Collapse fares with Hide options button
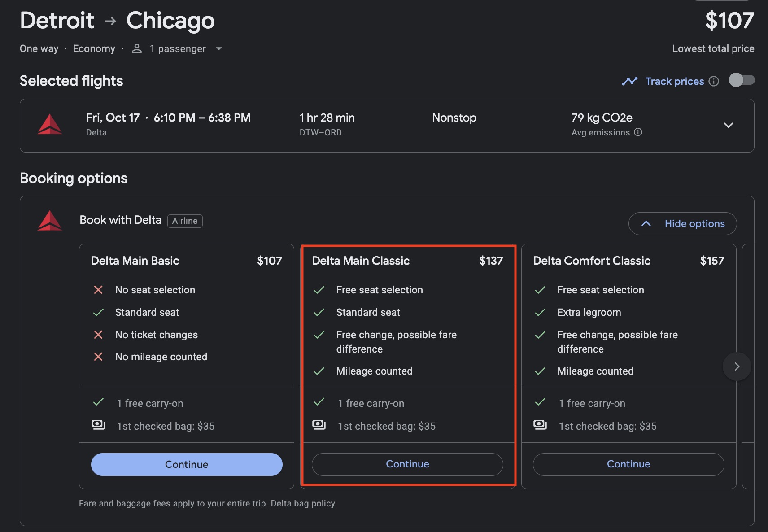Screen dimensions: 768x532 click(x=682, y=223)
